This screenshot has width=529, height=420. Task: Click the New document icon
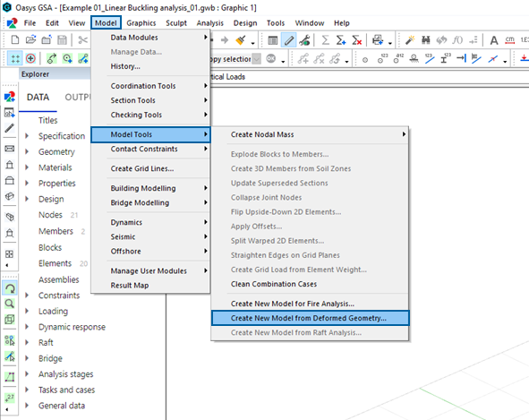(15, 39)
